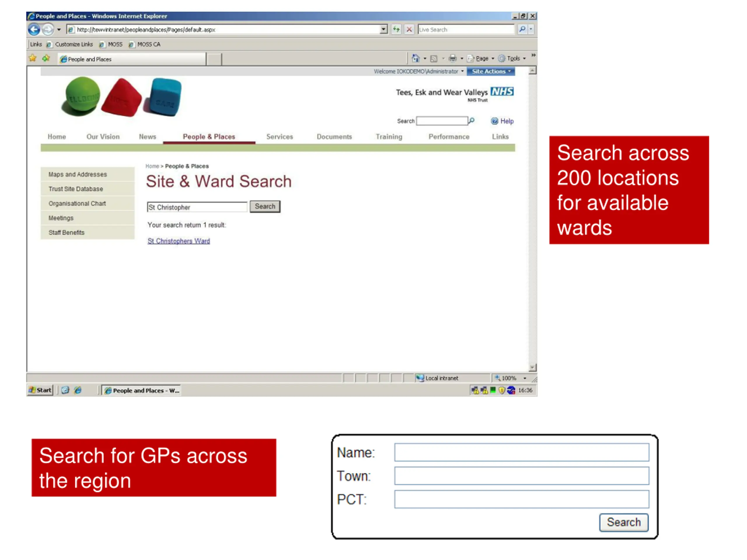Screen dimensions: 747x560
Task: Click the browser Back arrow button
Action: 34,30
